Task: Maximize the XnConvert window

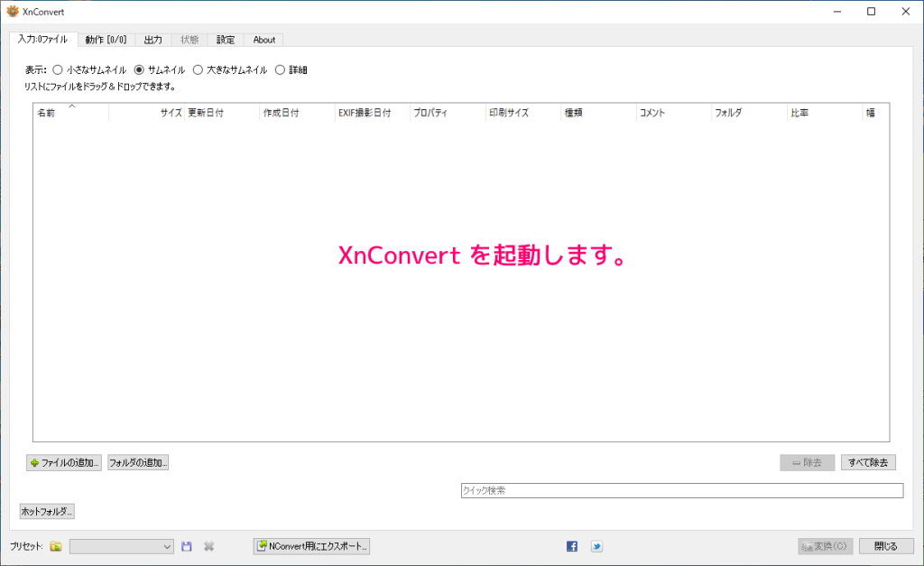Action: tap(872, 11)
